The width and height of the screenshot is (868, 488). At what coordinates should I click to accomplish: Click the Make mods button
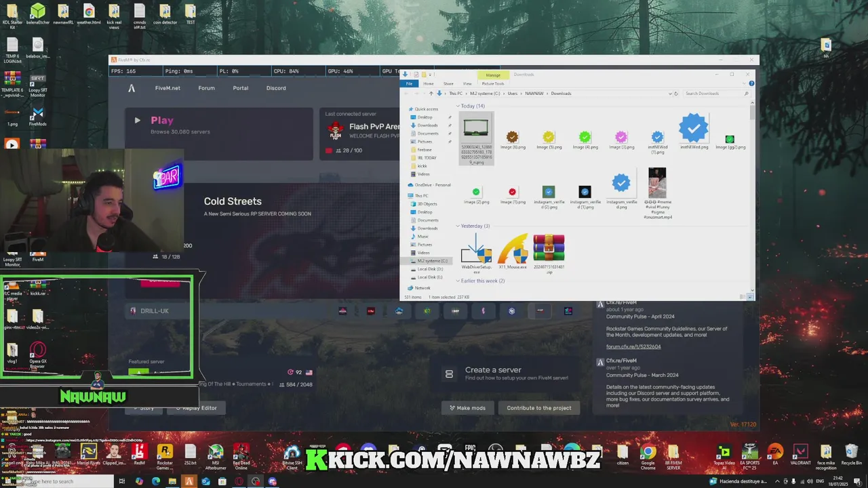[x=468, y=408]
